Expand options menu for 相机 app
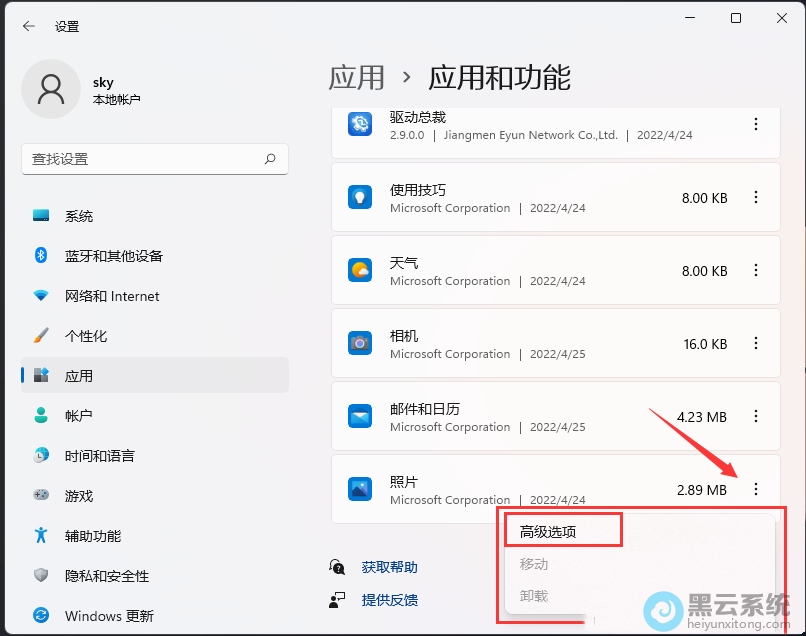 [x=756, y=343]
